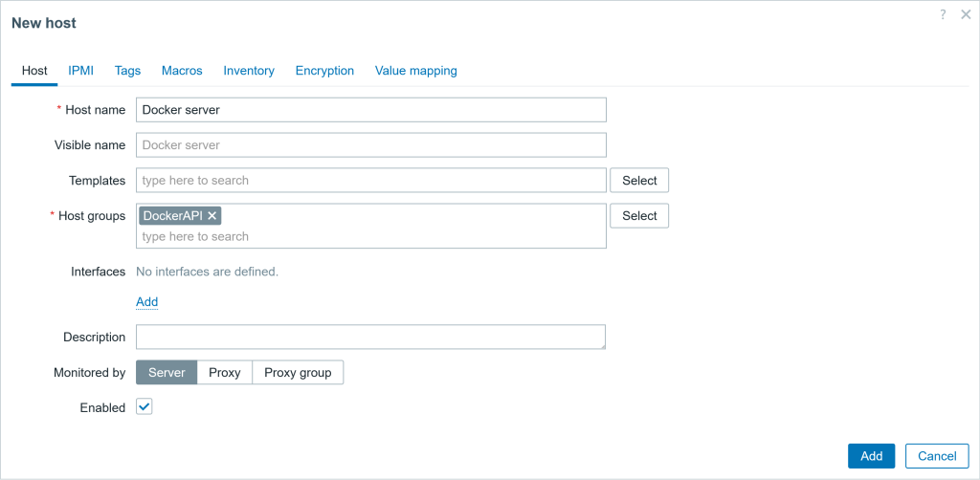Show the Value mapping tab
This screenshot has width=980, height=480.
tap(415, 71)
